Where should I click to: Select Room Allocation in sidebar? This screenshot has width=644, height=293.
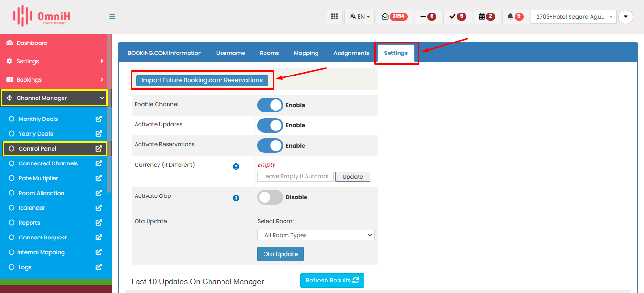point(42,193)
